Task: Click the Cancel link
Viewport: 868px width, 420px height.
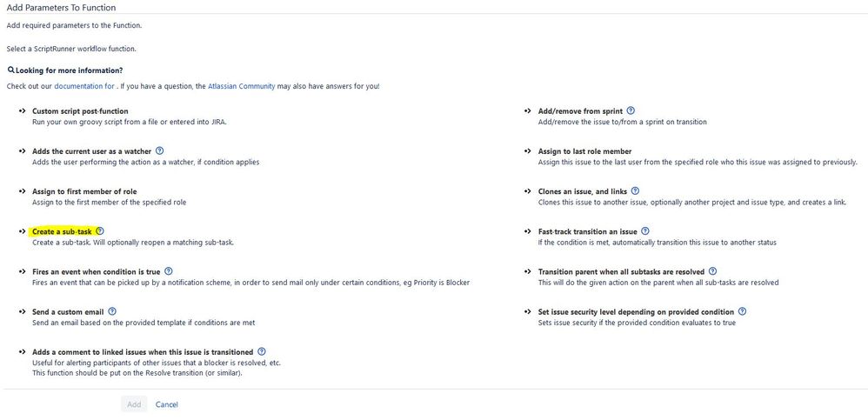Action: point(166,404)
